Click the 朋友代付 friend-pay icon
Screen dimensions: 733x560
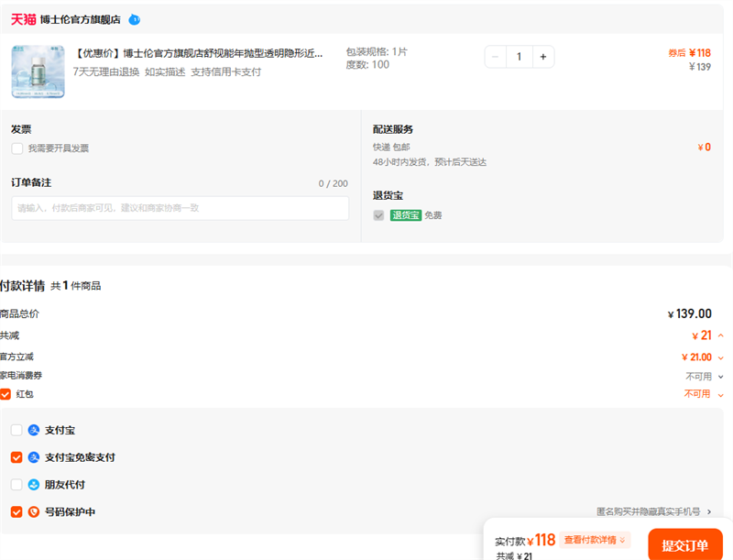point(34,485)
